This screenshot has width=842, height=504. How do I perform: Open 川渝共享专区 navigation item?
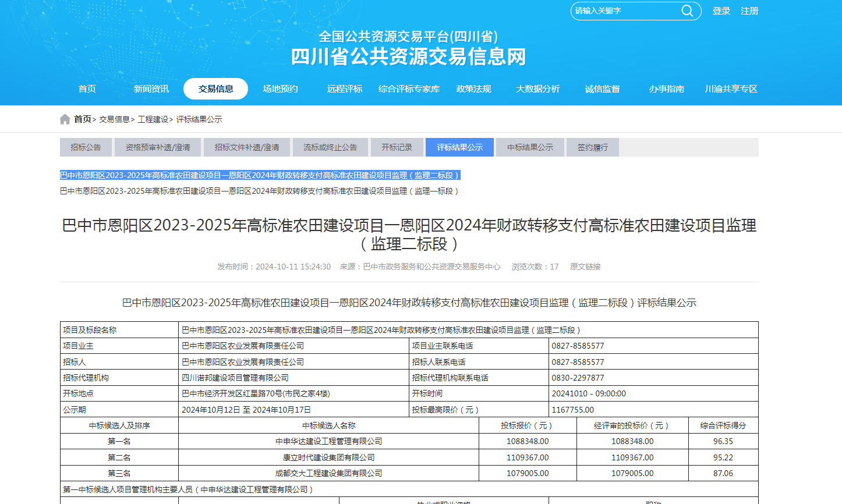point(731,89)
